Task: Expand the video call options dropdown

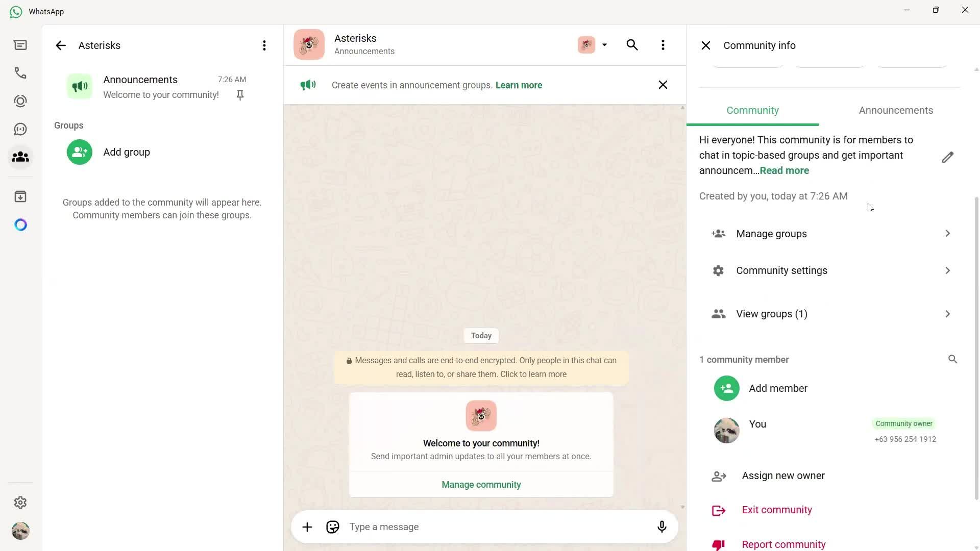Action: pos(604,45)
